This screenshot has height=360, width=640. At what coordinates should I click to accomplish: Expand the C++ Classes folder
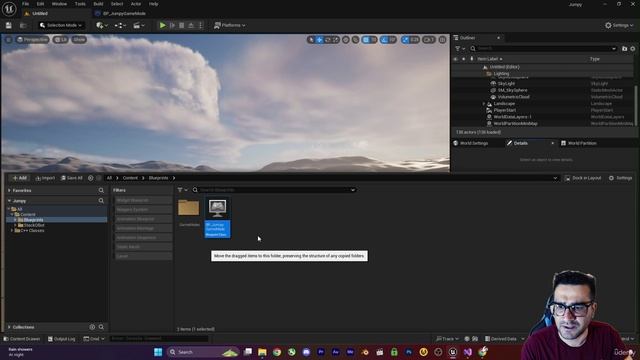[x=12, y=231]
